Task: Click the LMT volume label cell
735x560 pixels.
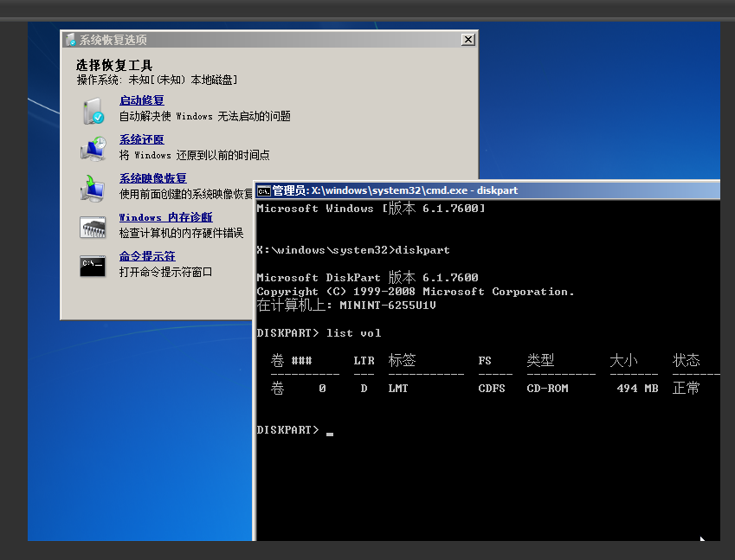Action: tap(398, 389)
